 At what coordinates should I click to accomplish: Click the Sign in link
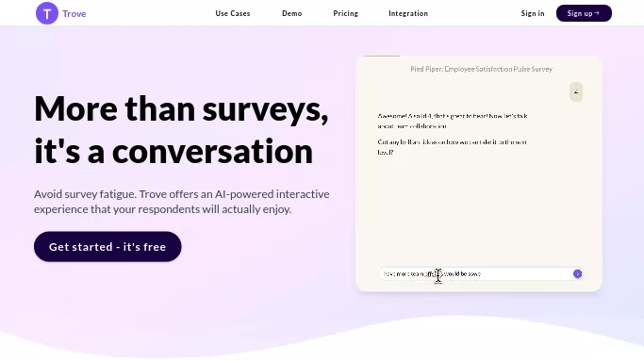[533, 13]
